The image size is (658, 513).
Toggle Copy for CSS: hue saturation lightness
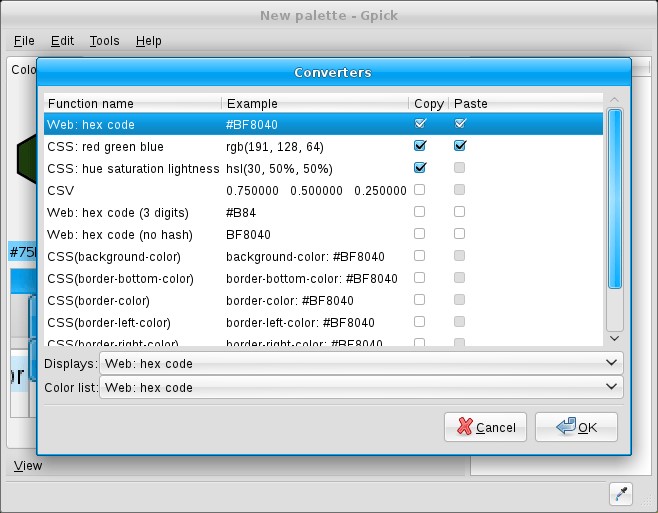420,168
